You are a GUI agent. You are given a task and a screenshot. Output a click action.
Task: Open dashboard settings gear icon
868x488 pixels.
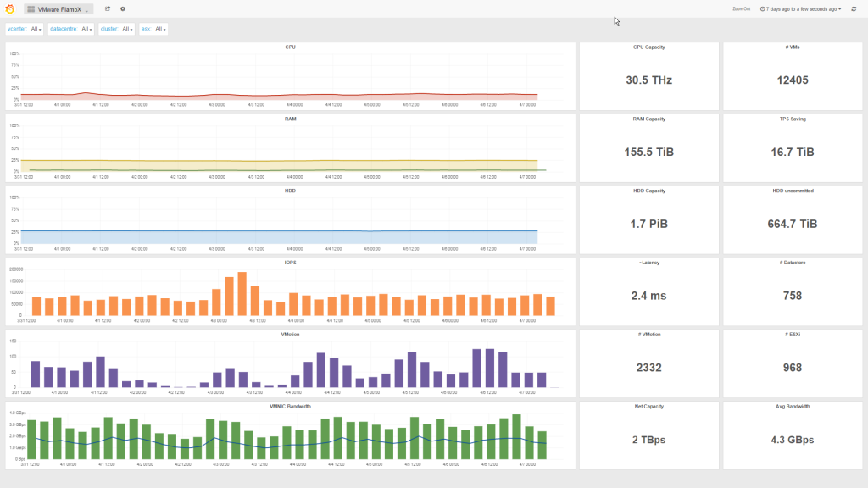tap(123, 8)
